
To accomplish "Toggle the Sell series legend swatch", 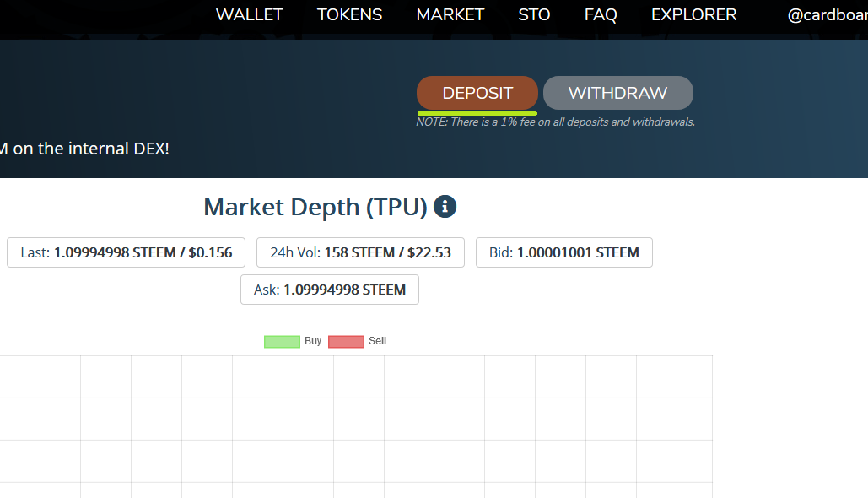I will [x=346, y=342].
